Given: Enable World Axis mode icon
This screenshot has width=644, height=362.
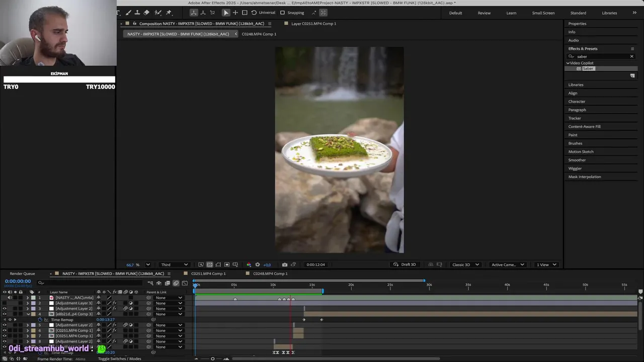Looking at the screenshot, I should pos(203,13).
